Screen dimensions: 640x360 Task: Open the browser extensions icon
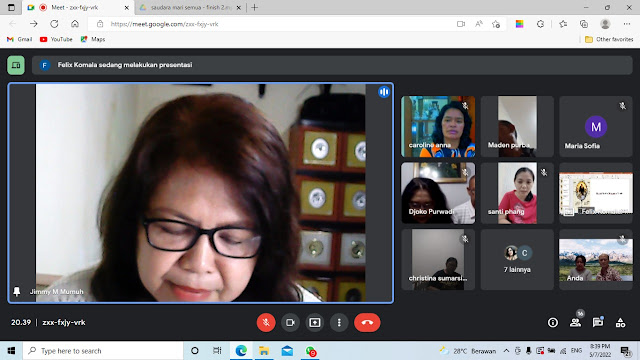(x=540, y=24)
